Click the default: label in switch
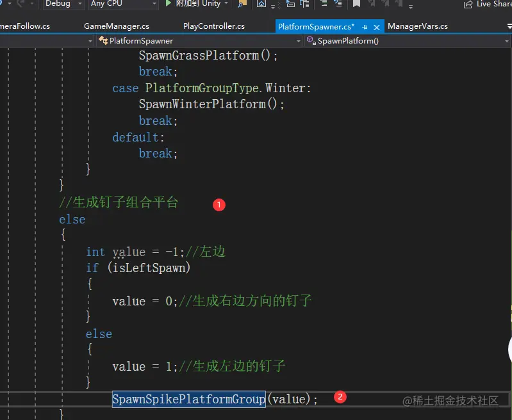The height and width of the screenshot is (420, 512). tap(138, 137)
